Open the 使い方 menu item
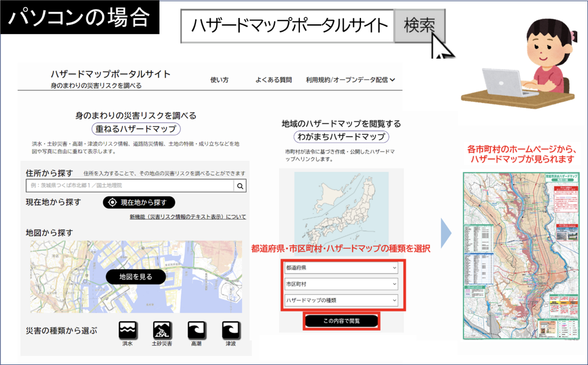 (x=219, y=80)
